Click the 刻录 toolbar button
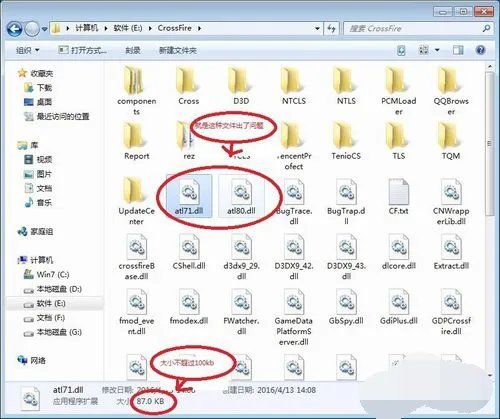This screenshot has width=500, height=419. tap(133, 50)
